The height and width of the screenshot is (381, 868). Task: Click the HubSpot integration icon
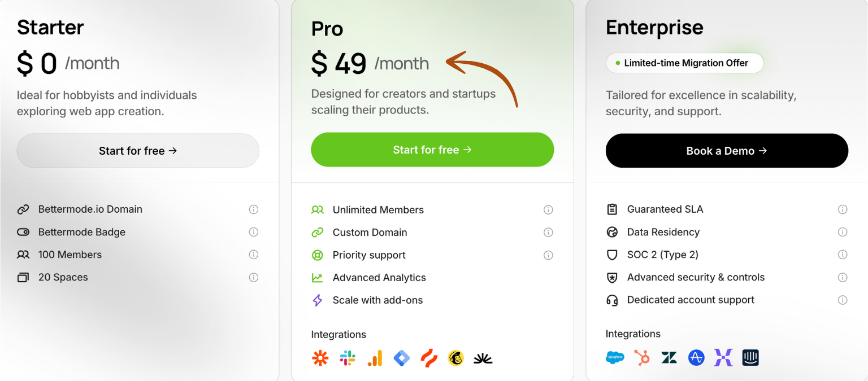pyautogui.click(x=642, y=357)
